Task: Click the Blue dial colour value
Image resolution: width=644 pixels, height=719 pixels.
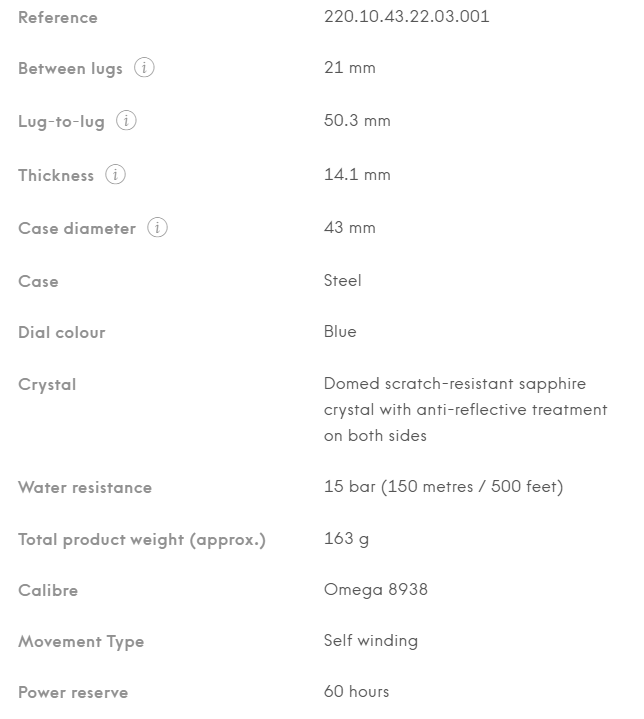Action: pyautogui.click(x=340, y=332)
